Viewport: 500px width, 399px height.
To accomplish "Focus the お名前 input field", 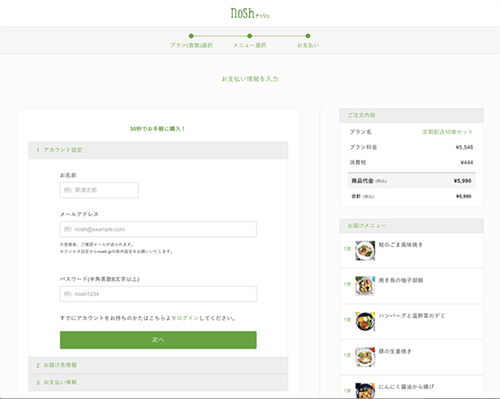I will (x=99, y=190).
